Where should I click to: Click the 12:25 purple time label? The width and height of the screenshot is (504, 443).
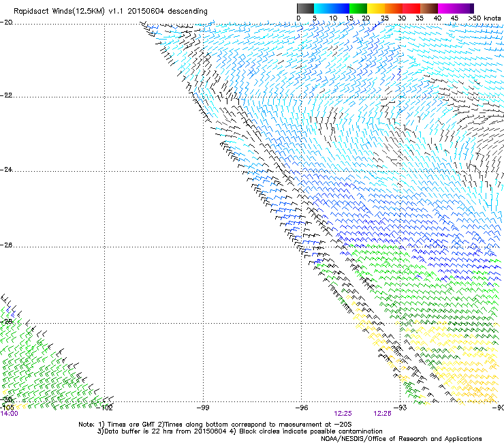pyautogui.click(x=343, y=414)
